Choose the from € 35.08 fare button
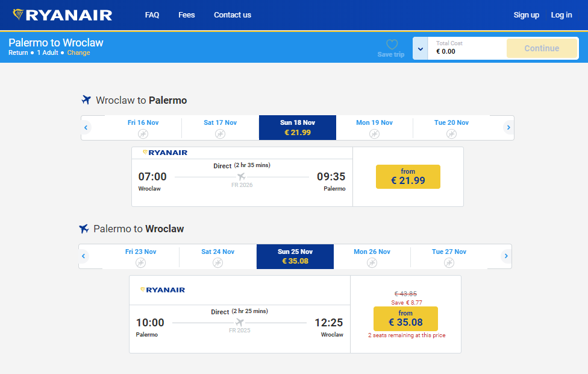 tap(405, 319)
